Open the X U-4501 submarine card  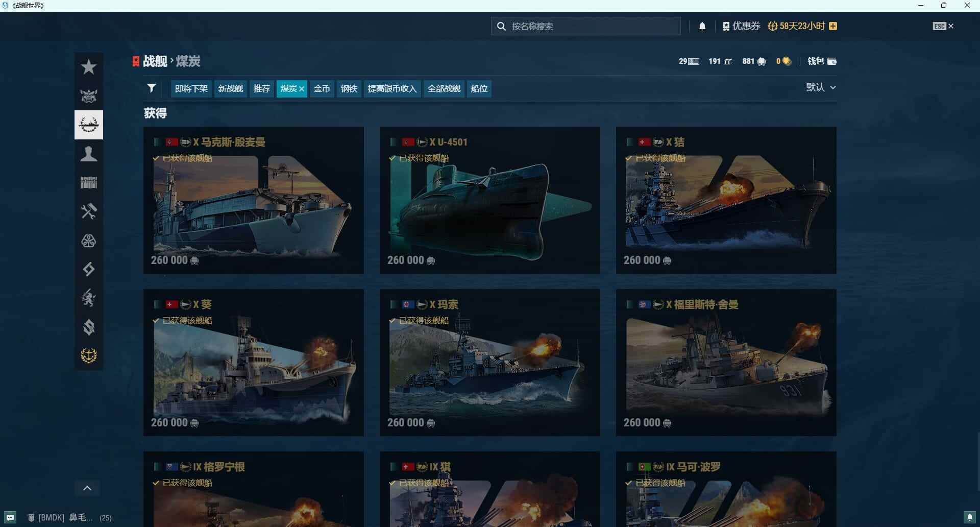(x=490, y=200)
